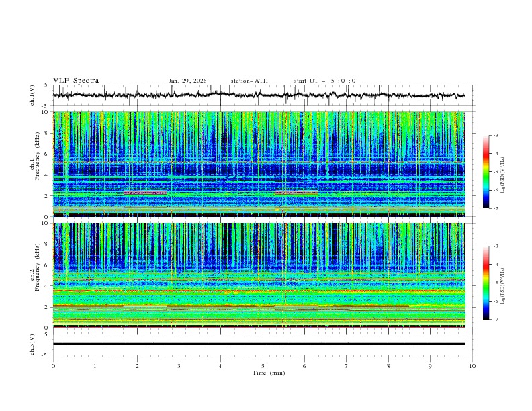Click the time axis tick label "0"

53,366
